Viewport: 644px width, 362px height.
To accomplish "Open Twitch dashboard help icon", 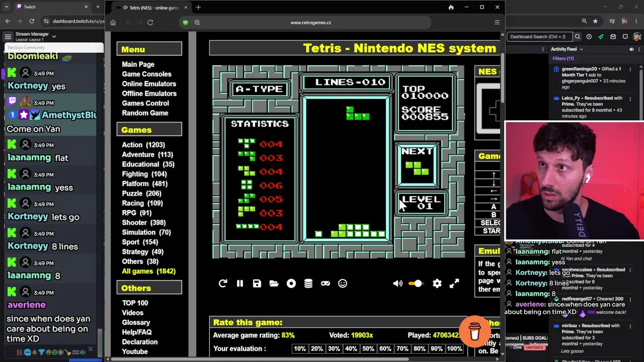I will 589,37.
